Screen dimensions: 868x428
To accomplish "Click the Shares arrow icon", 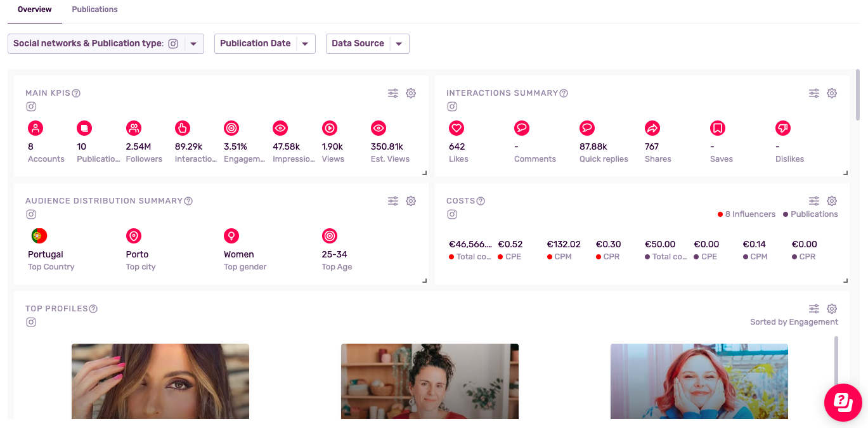I will (652, 128).
